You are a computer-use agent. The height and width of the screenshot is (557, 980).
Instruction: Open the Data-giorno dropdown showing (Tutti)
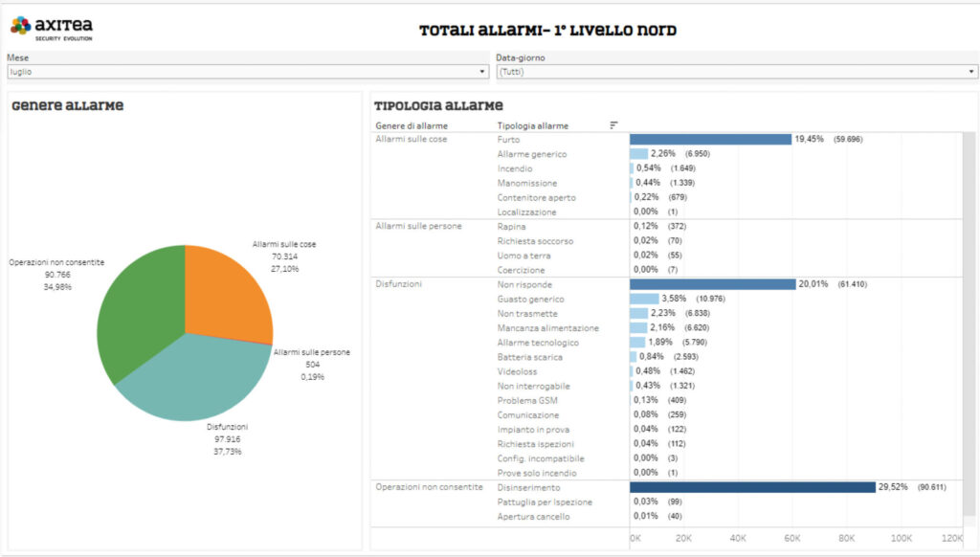point(737,72)
